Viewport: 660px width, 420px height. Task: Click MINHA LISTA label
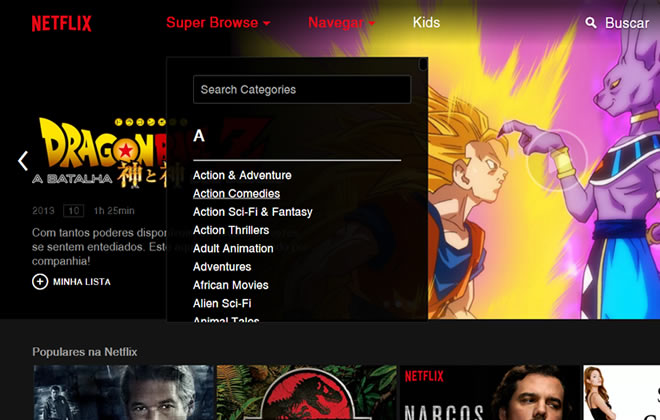[x=82, y=282]
